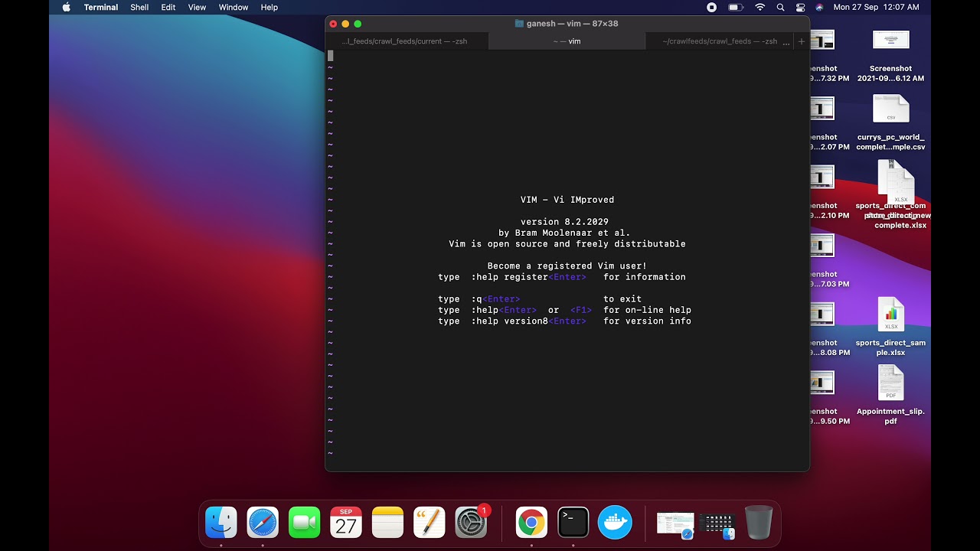Open FaceTime from the Dock
This screenshot has height=551, width=980.
[304, 523]
